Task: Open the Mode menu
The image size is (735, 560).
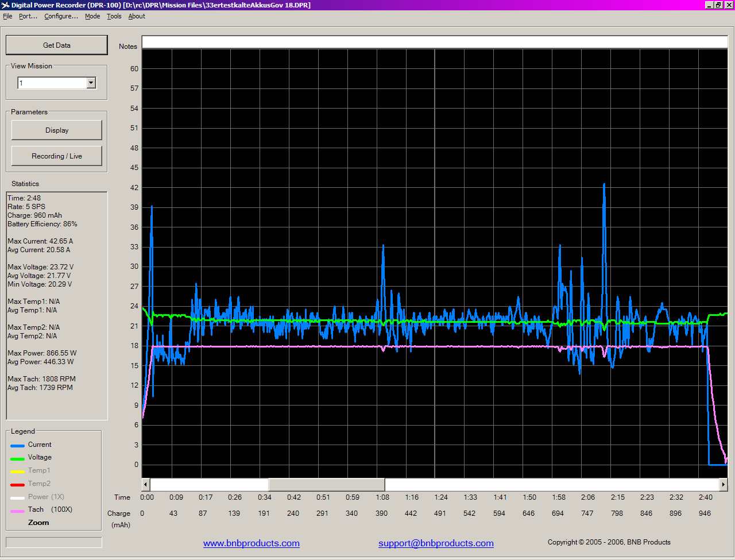Action: pos(92,16)
